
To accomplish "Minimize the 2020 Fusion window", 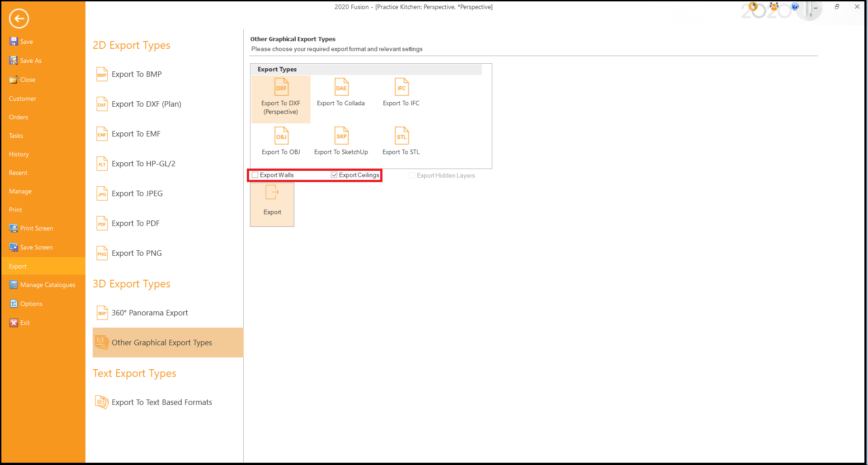I will point(816,7).
